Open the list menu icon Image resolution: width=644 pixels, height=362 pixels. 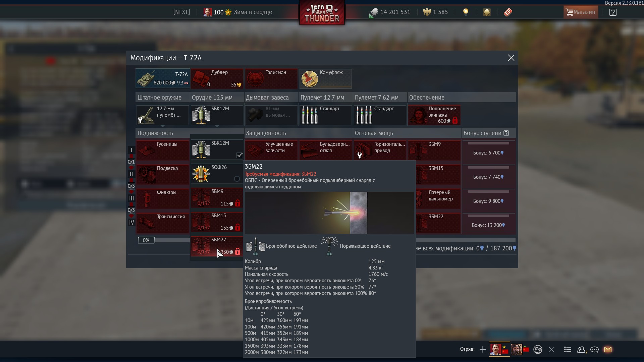pyautogui.click(x=568, y=350)
